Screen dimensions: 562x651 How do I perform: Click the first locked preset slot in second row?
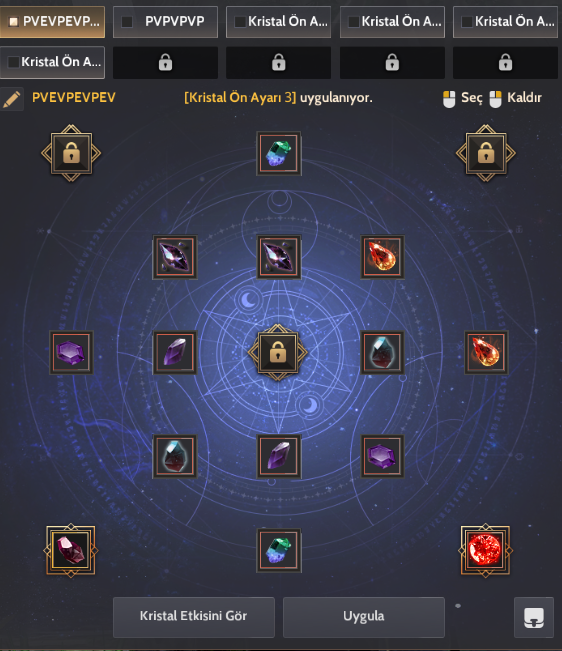click(x=165, y=63)
